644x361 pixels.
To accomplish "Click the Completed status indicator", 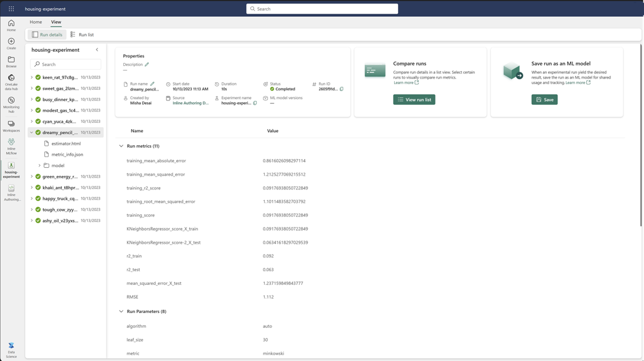I will pyautogui.click(x=283, y=89).
